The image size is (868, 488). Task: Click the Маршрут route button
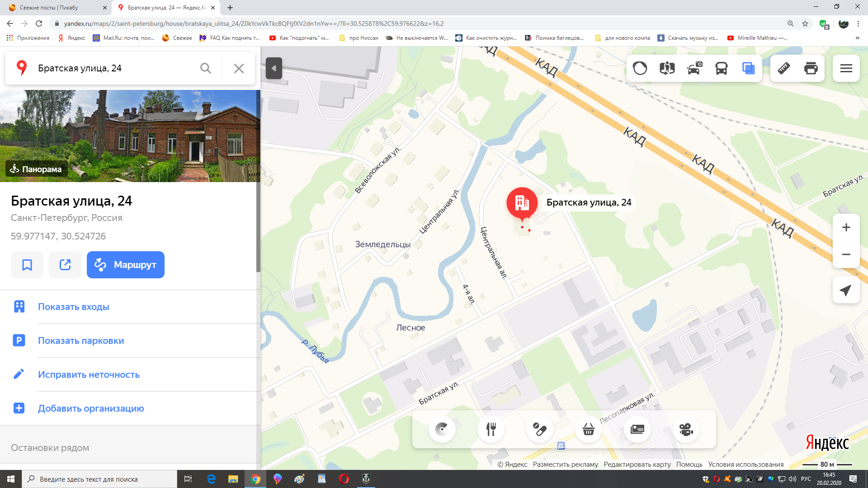pyautogui.click(x=125, y=265)
